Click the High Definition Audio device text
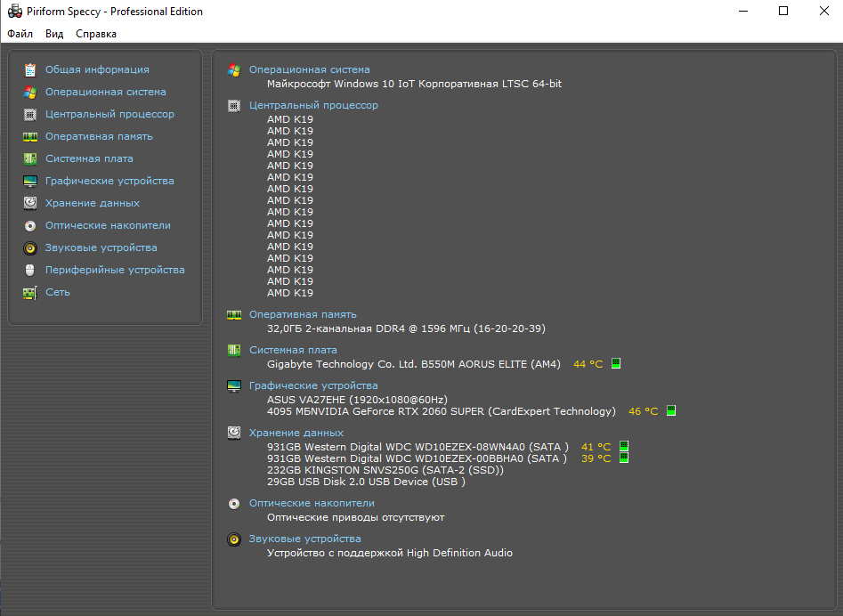The height and width of the screenshot is (616, 843). 390,553
